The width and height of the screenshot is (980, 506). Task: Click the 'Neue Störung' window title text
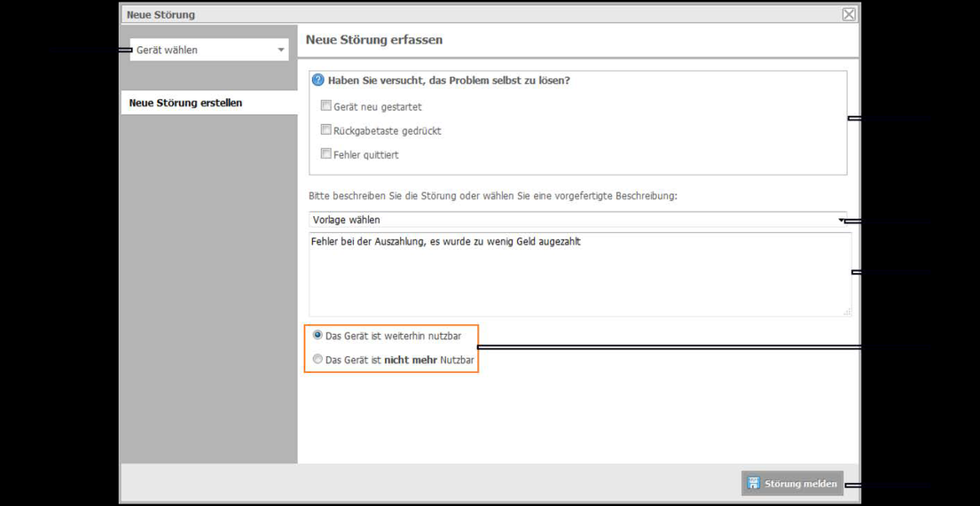tap(161, 14)
